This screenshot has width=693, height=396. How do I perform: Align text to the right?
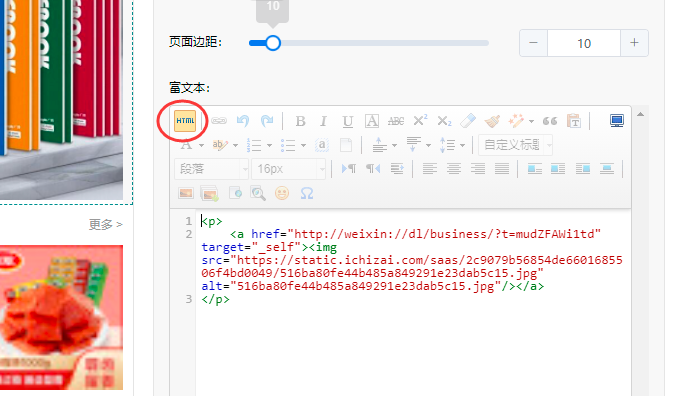(x=478, y=169)
